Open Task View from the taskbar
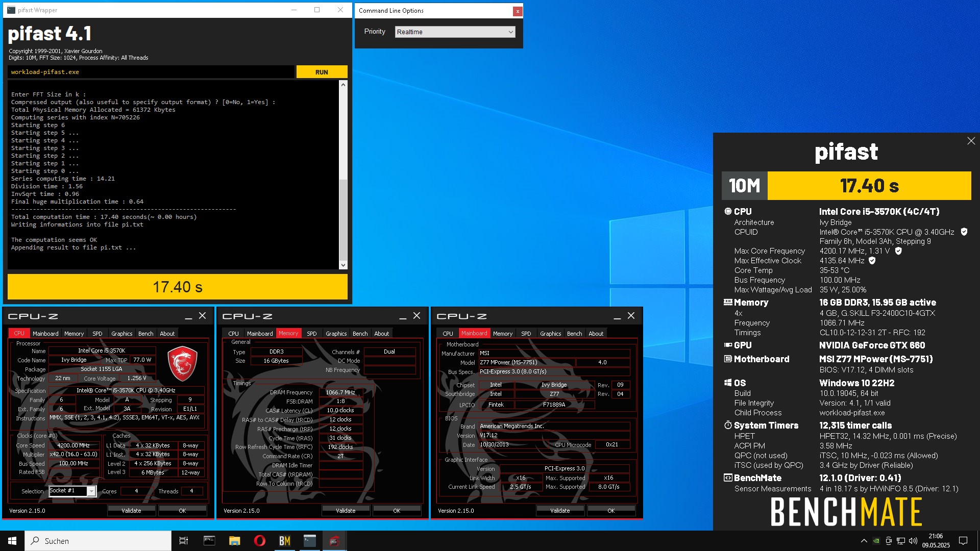The image size is (980, 551). coord(184,541)
